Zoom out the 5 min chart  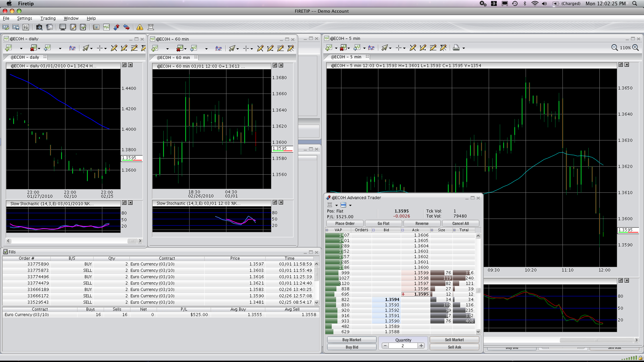[614, 48]
